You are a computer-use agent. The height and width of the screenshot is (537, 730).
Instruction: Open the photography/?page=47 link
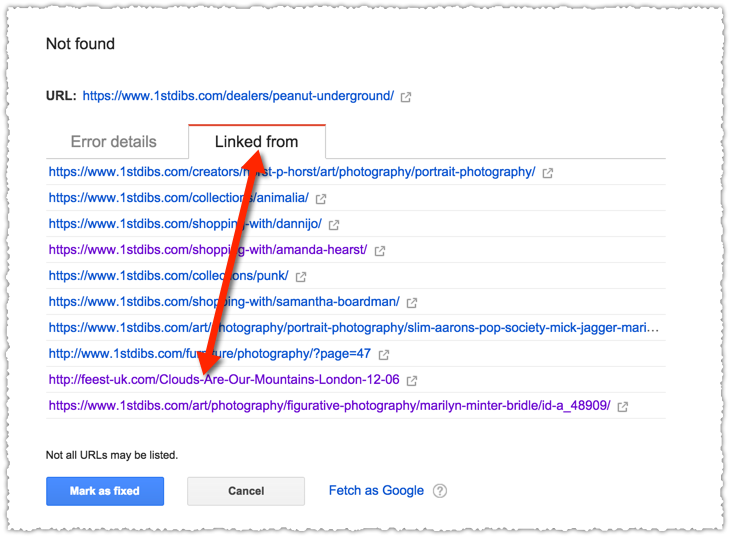(x=210, y=354)
